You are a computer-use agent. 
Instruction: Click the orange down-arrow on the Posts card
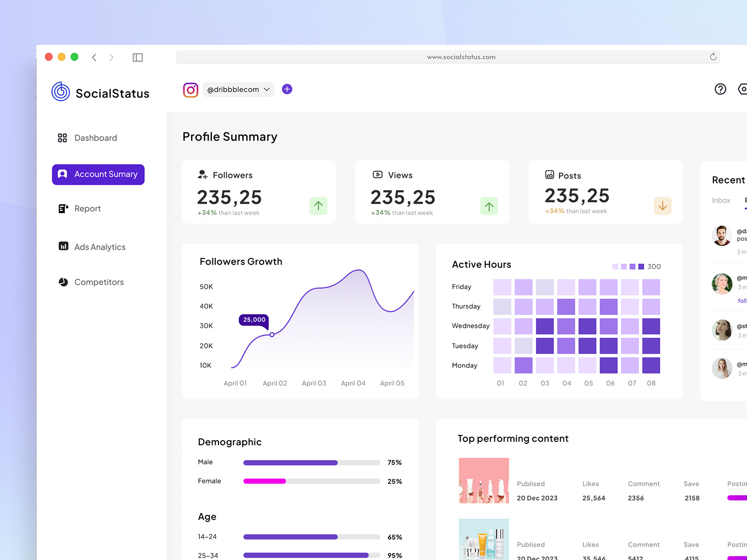coord(662,206)
